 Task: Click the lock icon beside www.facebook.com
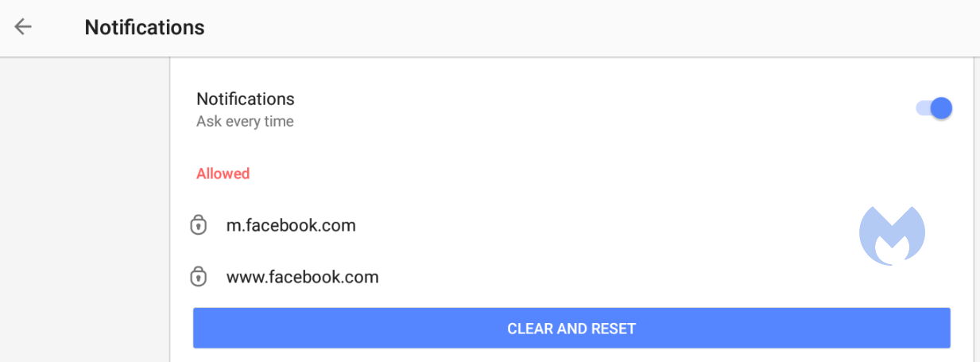(198, 277)
